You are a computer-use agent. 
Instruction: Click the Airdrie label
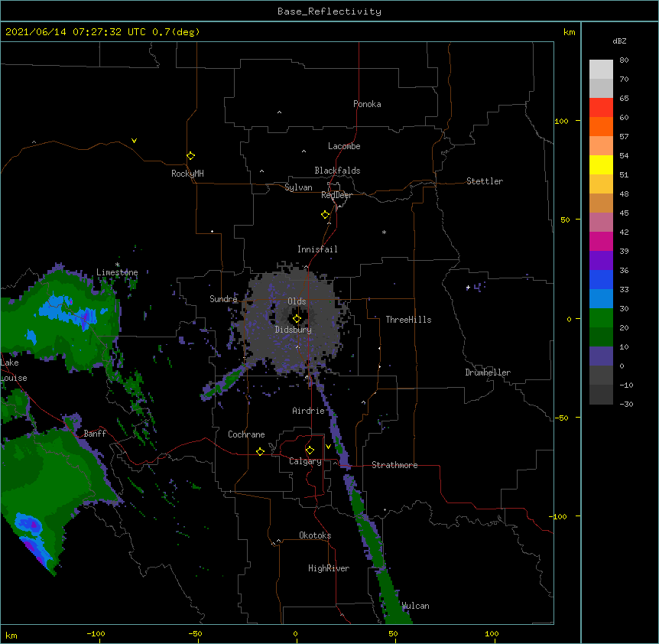click(308, 411)
